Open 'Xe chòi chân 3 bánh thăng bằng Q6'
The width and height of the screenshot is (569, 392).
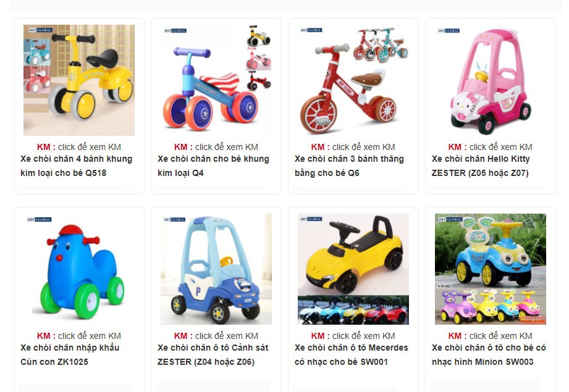349,165
